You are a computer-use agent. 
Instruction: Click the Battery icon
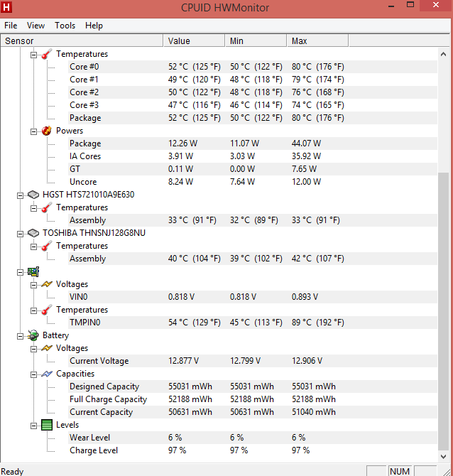pos(33,335)
